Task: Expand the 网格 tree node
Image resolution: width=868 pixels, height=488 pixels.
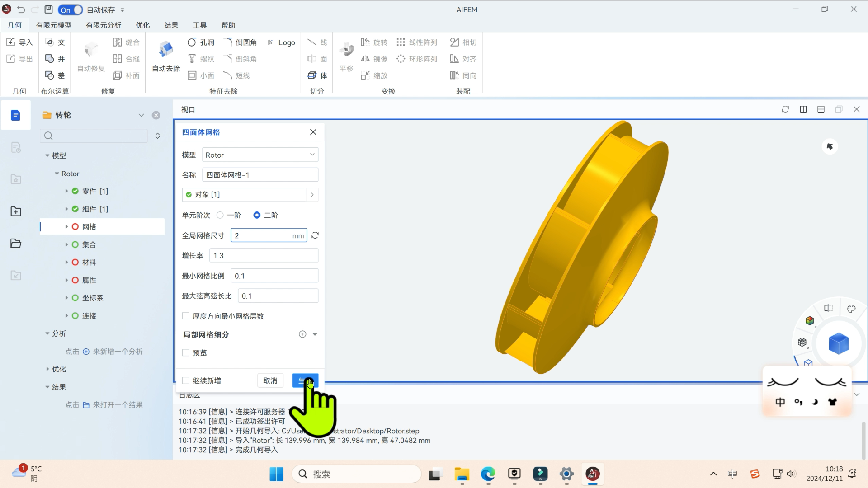Action: point(66,227)
